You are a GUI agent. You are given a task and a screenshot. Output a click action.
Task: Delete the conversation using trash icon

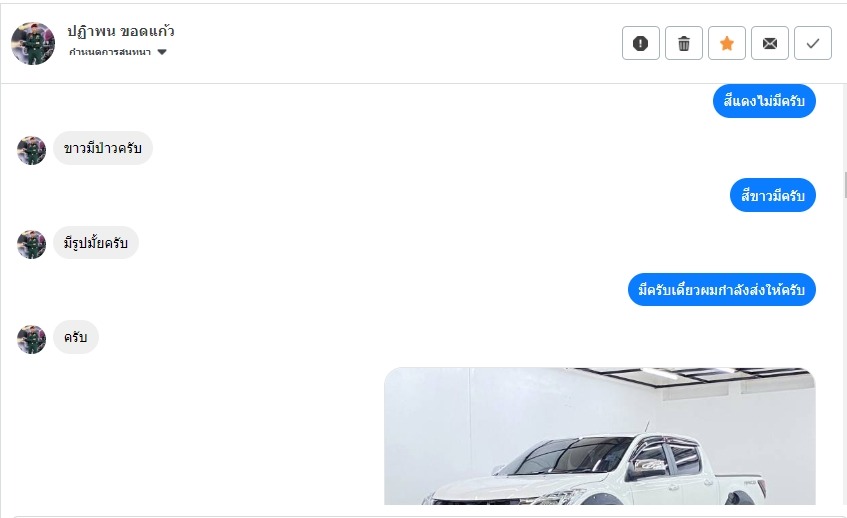(x=684, y=43)
